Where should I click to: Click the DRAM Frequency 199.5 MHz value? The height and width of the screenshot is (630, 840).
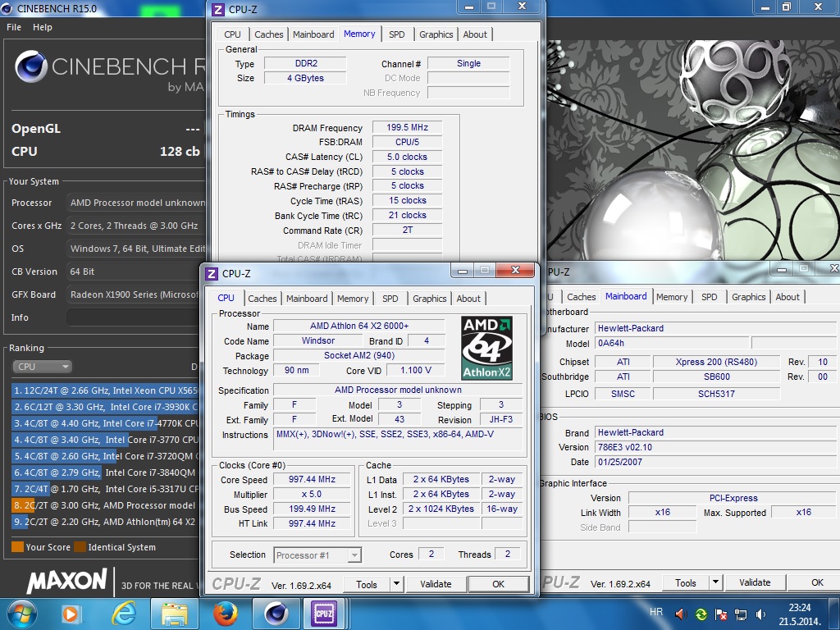click(407, 127)
